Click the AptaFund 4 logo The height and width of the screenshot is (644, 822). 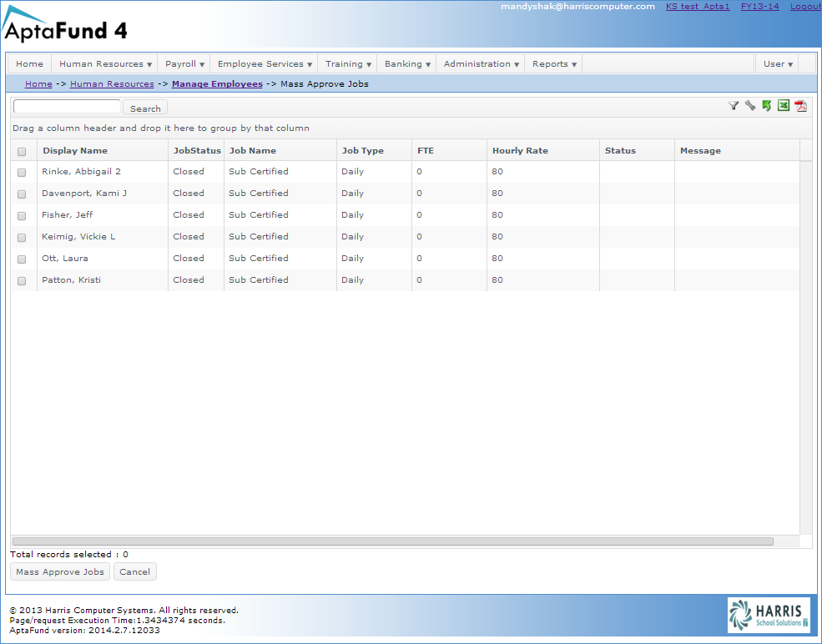coord(64,25)
